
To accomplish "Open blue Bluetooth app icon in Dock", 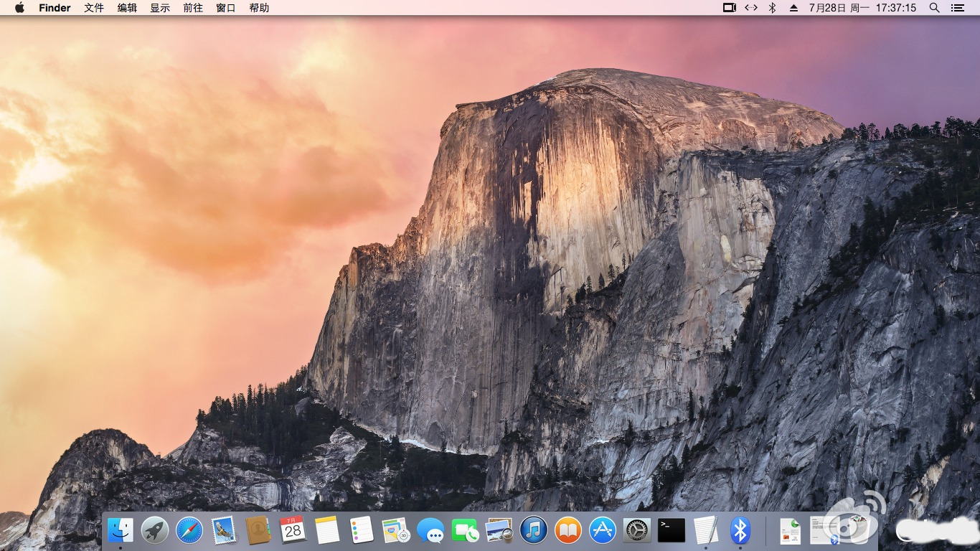I will tap(740, 531).
